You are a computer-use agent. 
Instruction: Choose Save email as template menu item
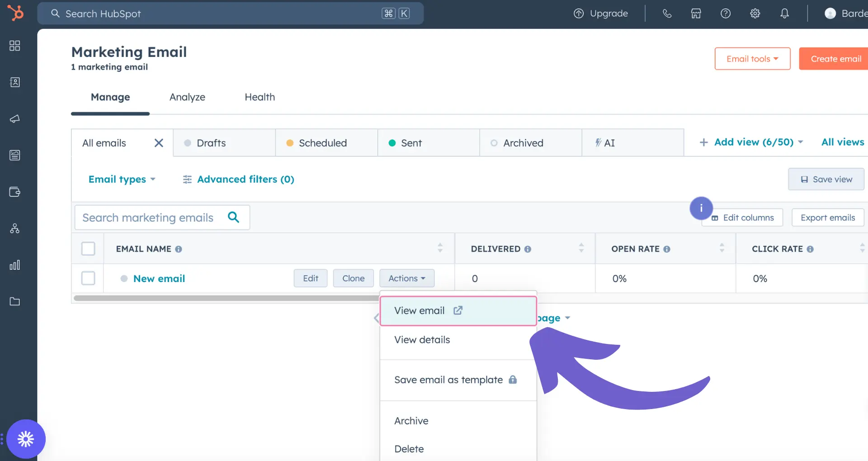click(458, 380)
